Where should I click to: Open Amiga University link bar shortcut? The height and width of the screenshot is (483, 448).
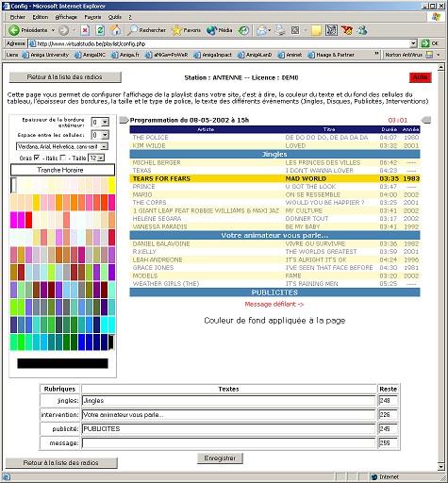(45, 55)
